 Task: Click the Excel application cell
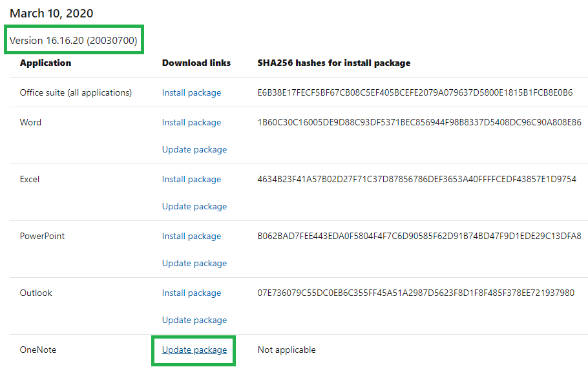point(30,179)
